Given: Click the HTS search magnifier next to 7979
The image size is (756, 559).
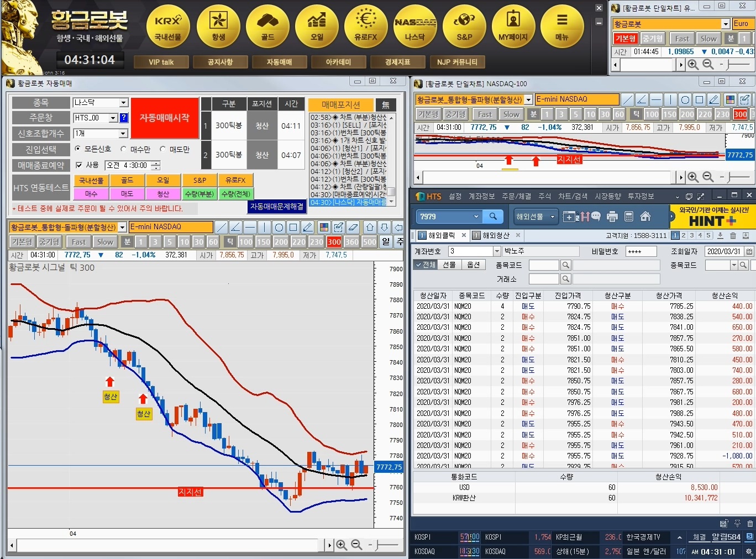Looking at the screenshot, I should pos(493,217).
